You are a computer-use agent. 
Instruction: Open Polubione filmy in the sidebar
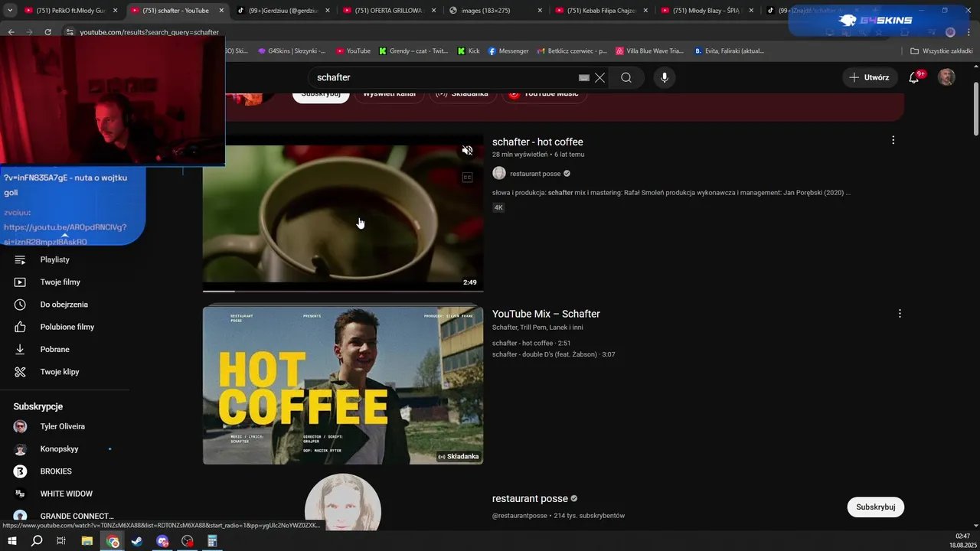click(67, 327)
